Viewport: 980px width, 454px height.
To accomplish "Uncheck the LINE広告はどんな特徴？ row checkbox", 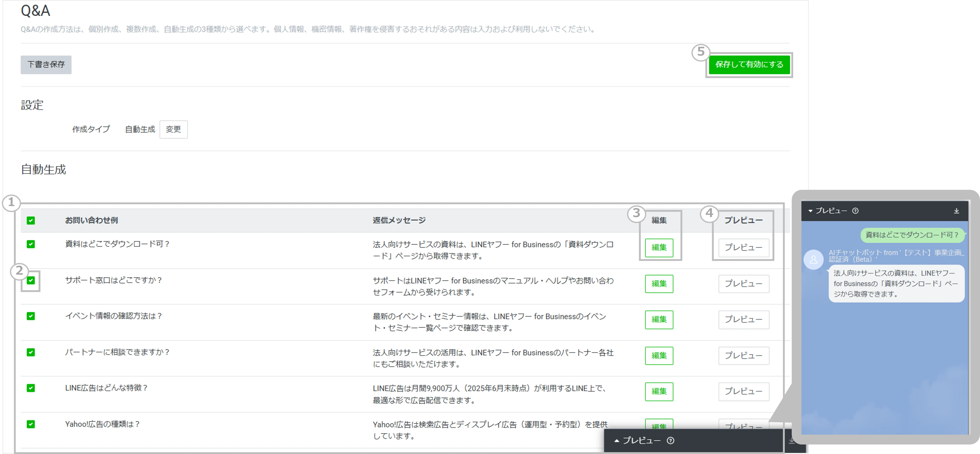I will click(31, 388).
